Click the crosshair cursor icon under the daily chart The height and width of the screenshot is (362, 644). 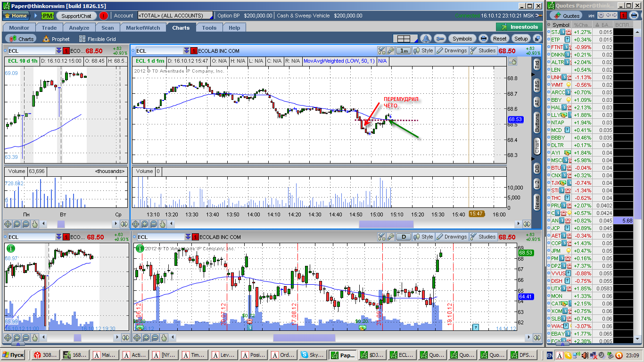pyautogui.click(x=136, y=337)
